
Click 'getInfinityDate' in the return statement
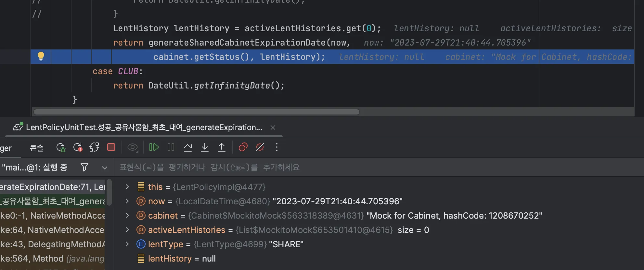[232, 86]
